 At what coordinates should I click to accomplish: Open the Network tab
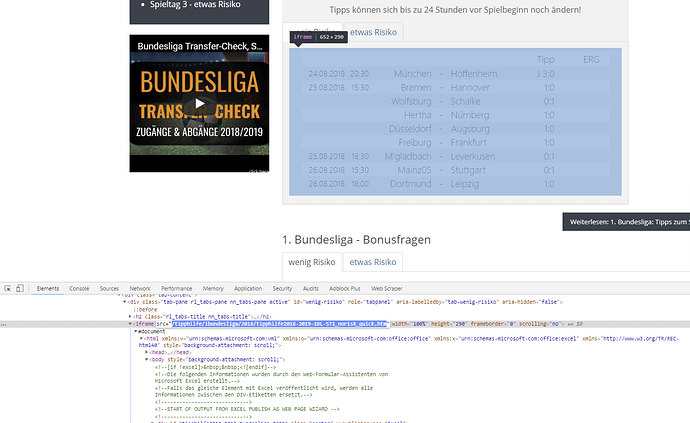click(x=140, y=288)
